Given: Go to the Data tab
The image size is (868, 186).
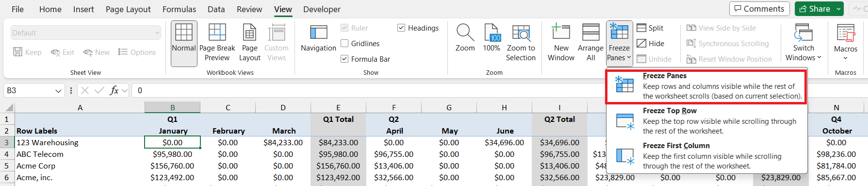Looking at the screenshot, I should pos(216,9).
